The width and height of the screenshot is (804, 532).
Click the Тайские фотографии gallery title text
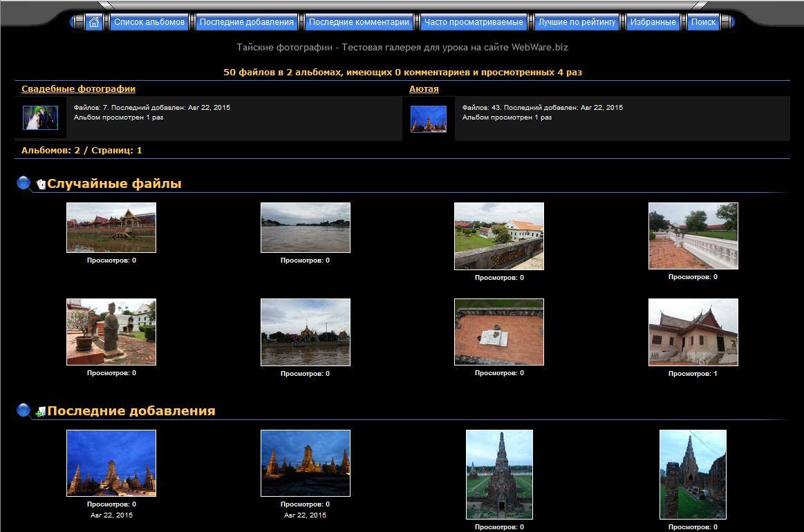[x=402, y=47]
